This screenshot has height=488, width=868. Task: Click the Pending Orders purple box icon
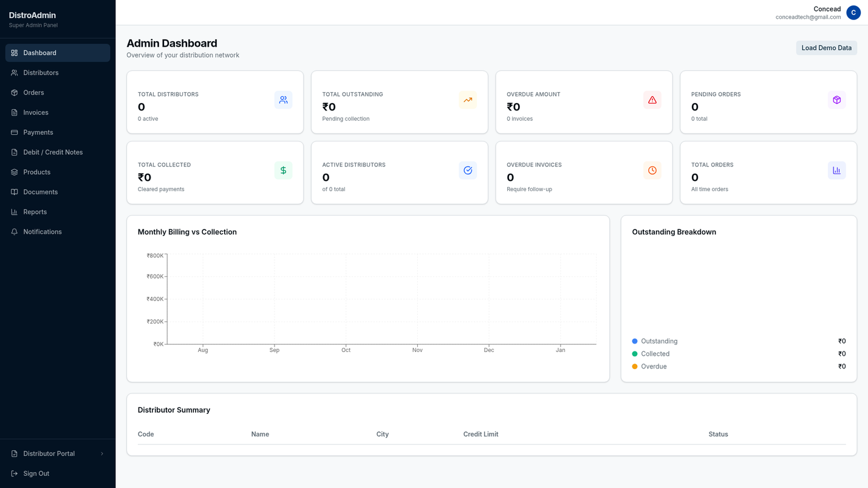click(x=836, y=100)
